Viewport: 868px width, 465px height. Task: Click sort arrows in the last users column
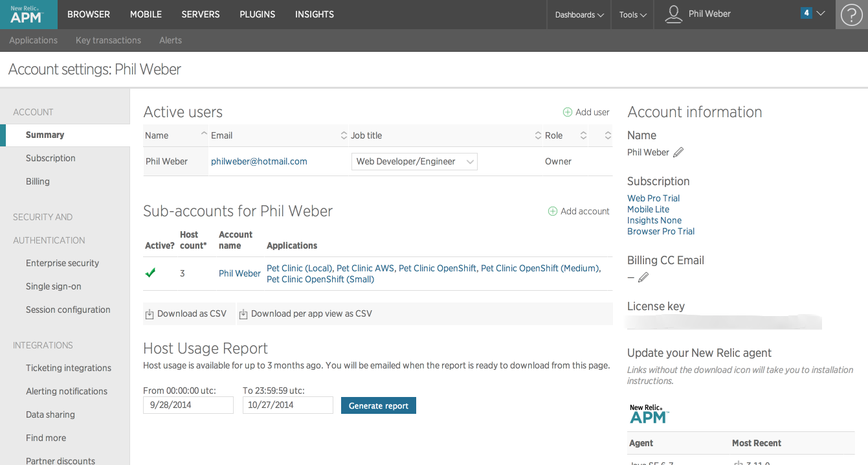pos(608,135)
